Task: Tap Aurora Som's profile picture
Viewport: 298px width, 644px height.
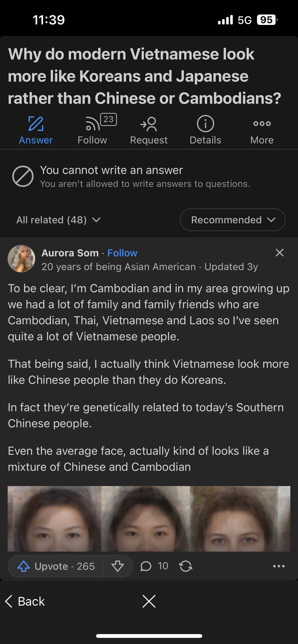Action: [x=22, y=259]
